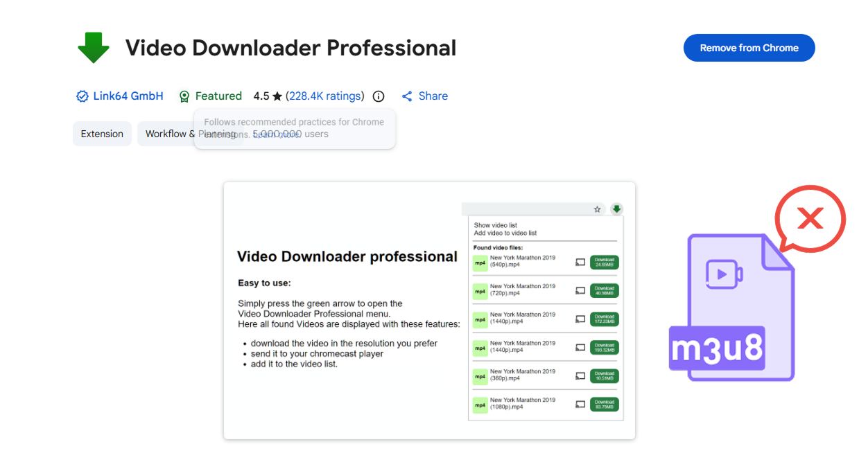Click the mp4 icon beside the 193.32MB row
868x460 pixels.
[x=480, y=348]
